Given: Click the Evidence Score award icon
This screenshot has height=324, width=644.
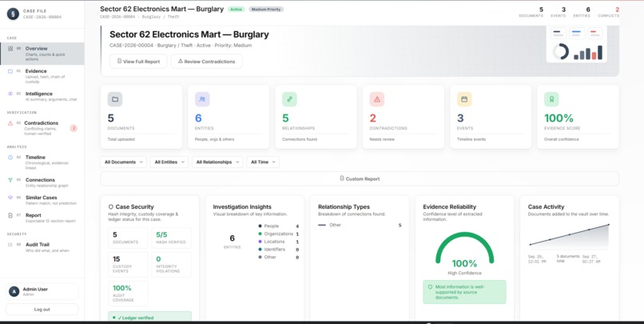Looking at the screenshot, I should 551,99.
